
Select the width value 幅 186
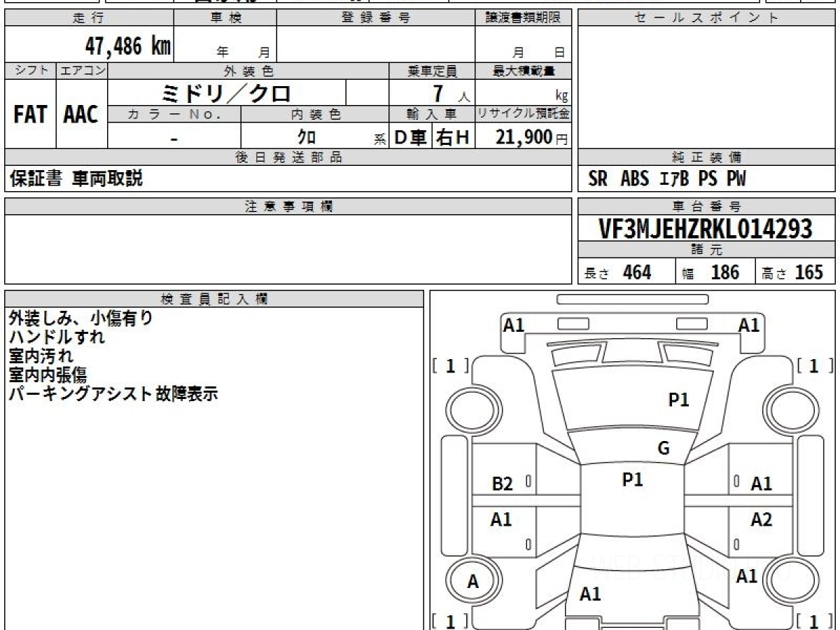coord(710,272)
